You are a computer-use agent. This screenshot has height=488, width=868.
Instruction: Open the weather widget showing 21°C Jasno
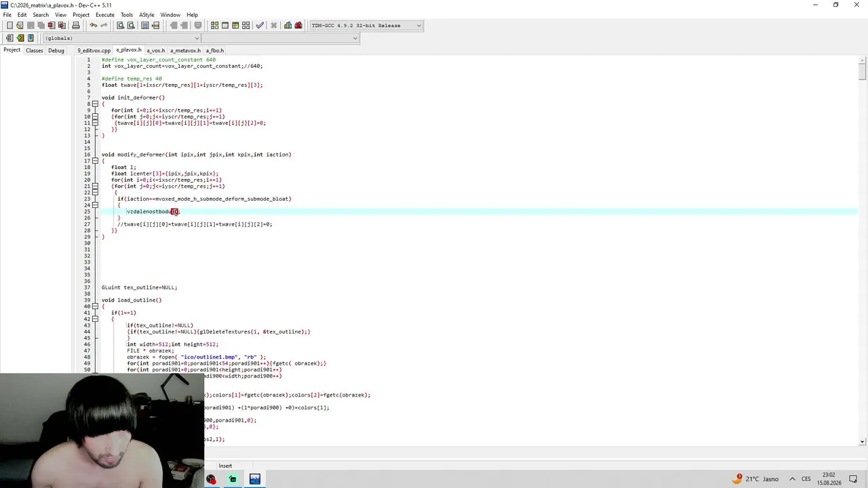[755, 479]
